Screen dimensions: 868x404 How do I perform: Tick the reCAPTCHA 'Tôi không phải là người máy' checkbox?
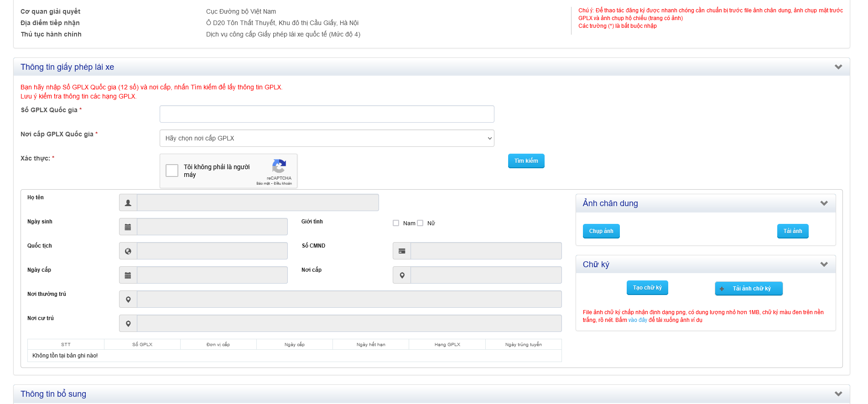(172, 171)
